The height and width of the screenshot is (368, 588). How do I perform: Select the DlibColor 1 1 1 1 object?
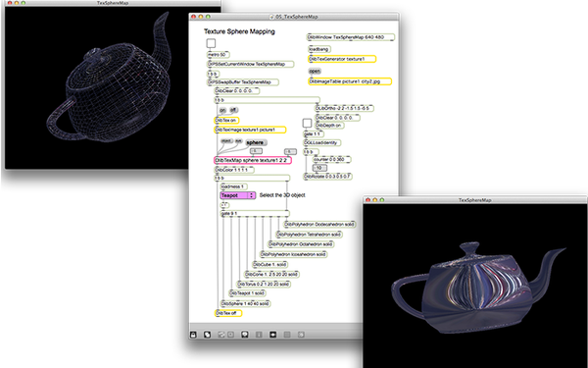pyautogui.click(x=234, y=170)
